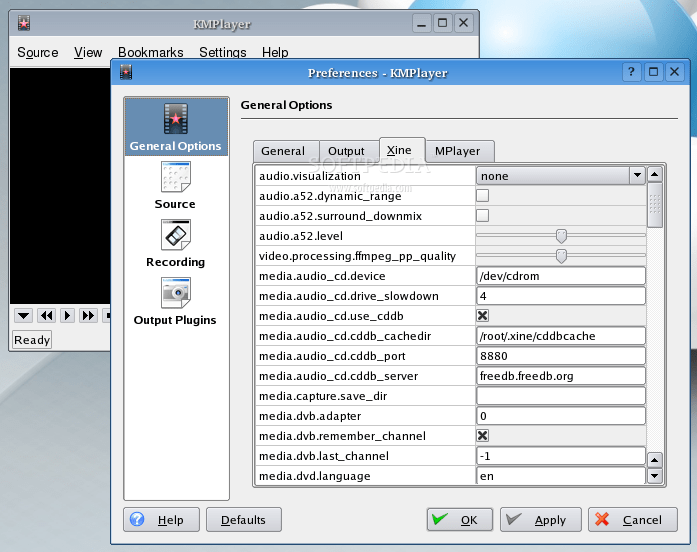Click media.audio_cd.drive_slowdown field

561,296
